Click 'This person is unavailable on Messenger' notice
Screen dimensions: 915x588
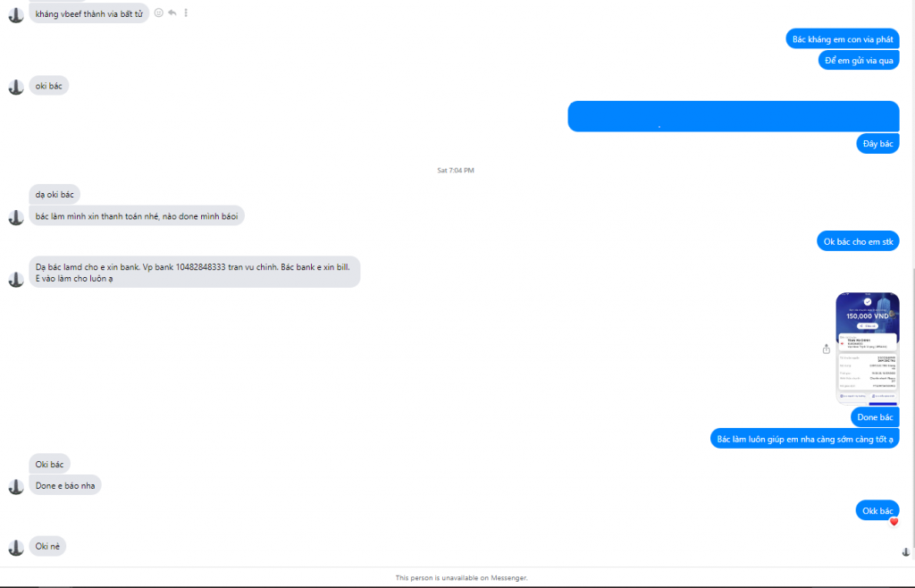[461, 577]
